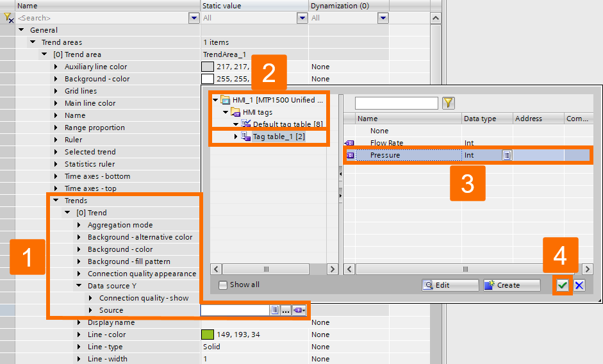Click the HMI tags folder icon

point(235,112)
